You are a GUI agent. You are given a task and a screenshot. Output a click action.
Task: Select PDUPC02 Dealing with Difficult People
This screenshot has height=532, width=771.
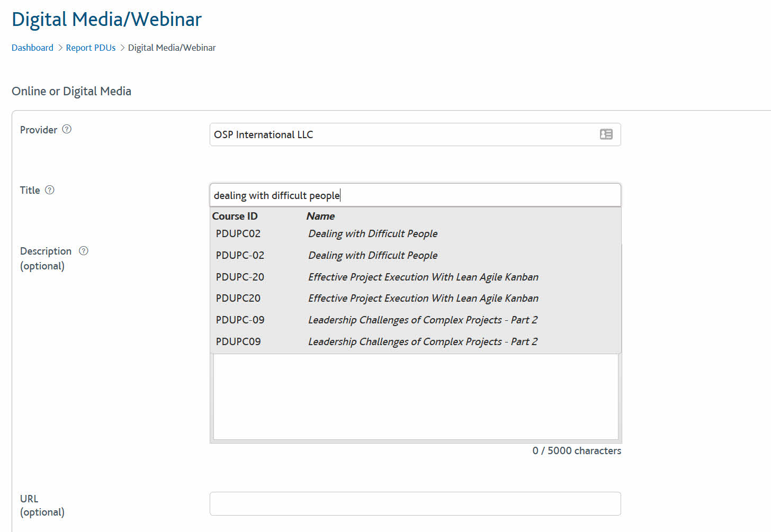coord(416,233)
